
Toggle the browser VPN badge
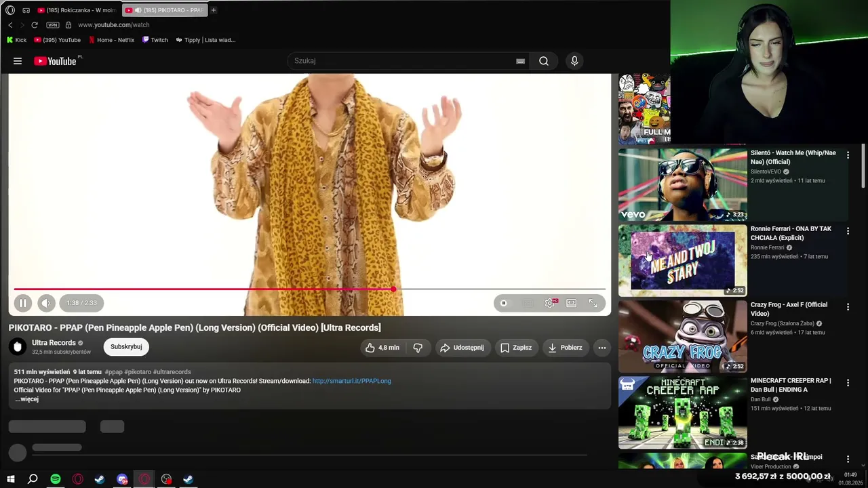tap(52, 25)
